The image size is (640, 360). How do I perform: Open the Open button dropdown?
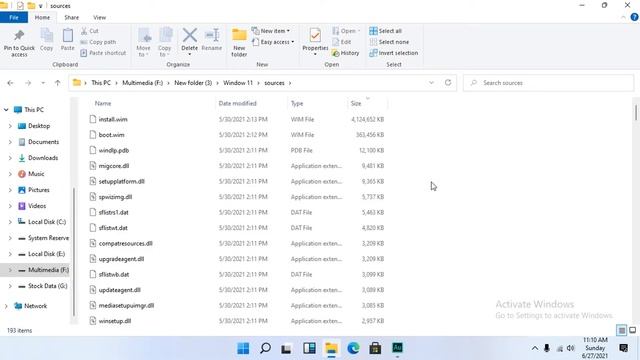coord(346,31)
